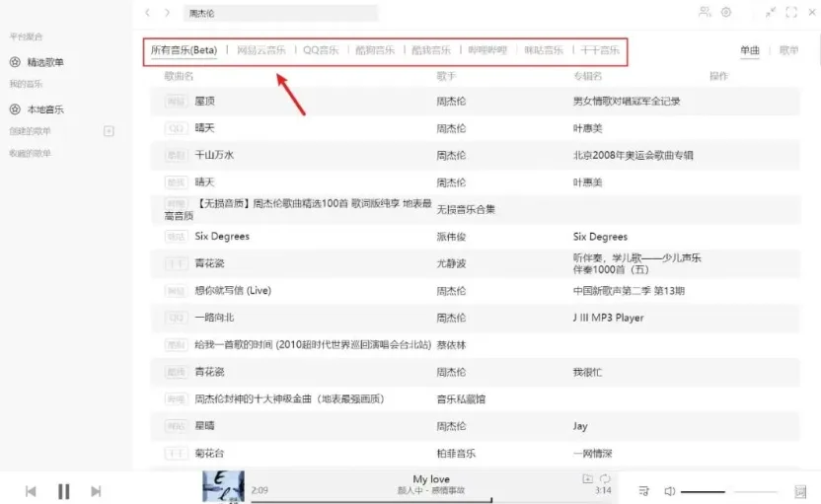Viewport: 821px width, 504px height.
Task: Click artist 蔡依林
Action: tap(451, 345)
